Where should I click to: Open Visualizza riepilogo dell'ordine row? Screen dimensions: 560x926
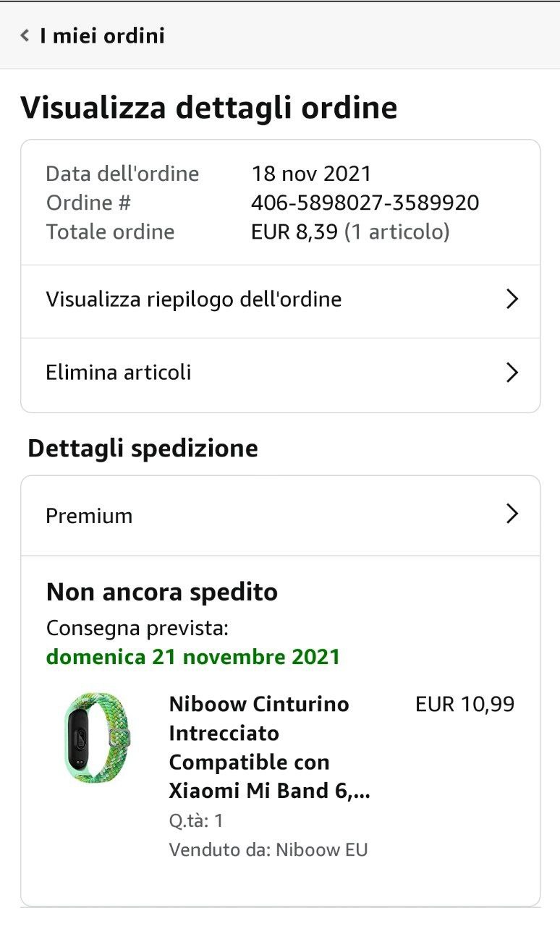click(x=194, y=300)
